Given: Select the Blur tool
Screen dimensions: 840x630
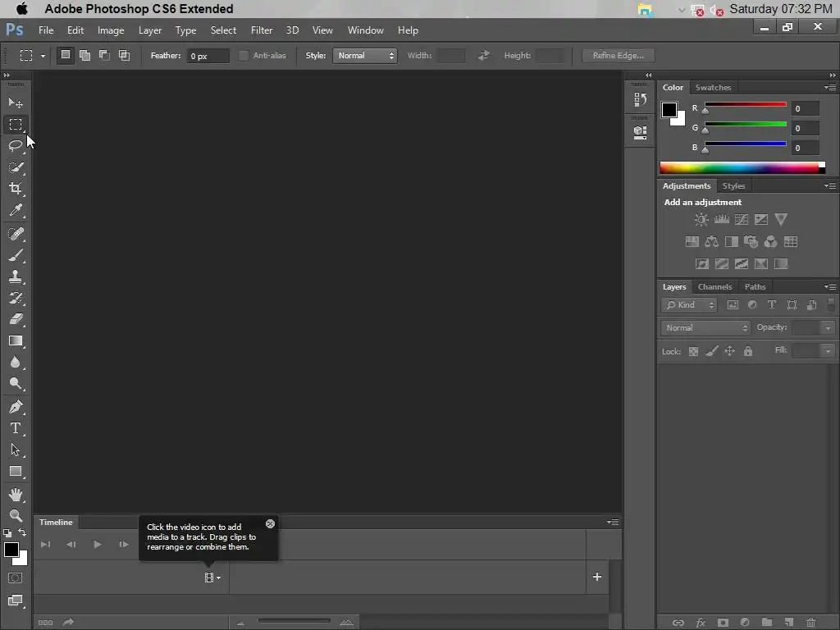Looking at the screenshot, I should [16, 362].
